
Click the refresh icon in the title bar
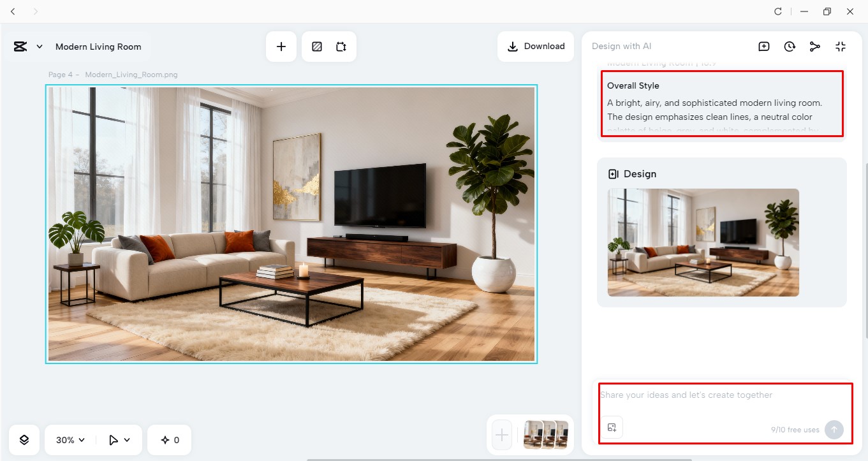click(x=777, y=11)
